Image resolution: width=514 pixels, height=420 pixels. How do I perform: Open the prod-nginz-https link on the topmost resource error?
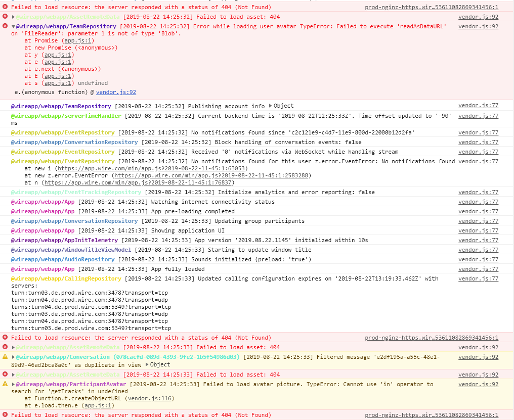[432, 7]
